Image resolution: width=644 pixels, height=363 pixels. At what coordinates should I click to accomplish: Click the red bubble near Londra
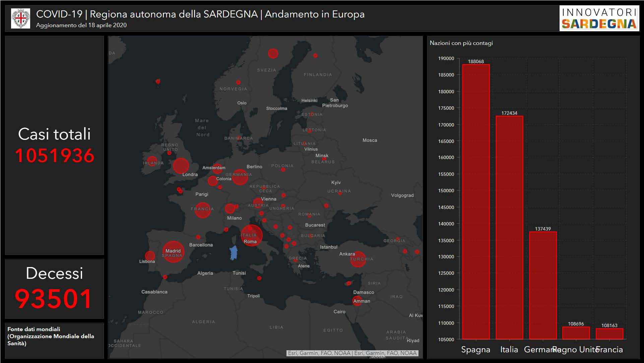point(181,166)
